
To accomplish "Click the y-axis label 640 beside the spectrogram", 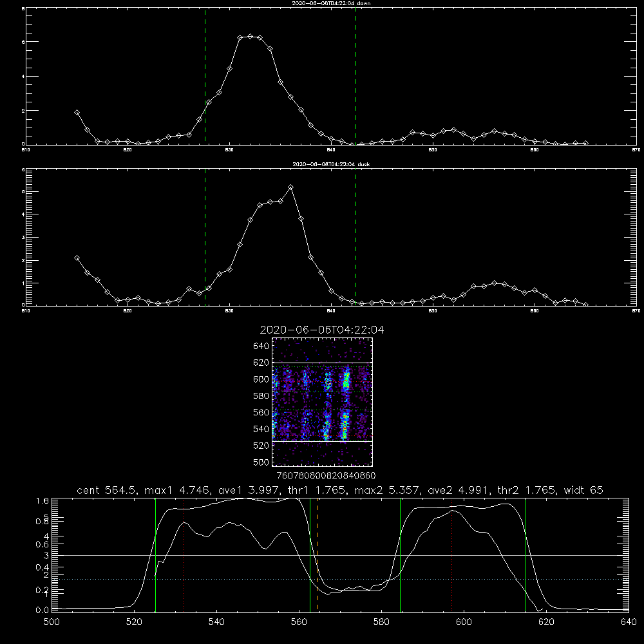I will 261,346.
